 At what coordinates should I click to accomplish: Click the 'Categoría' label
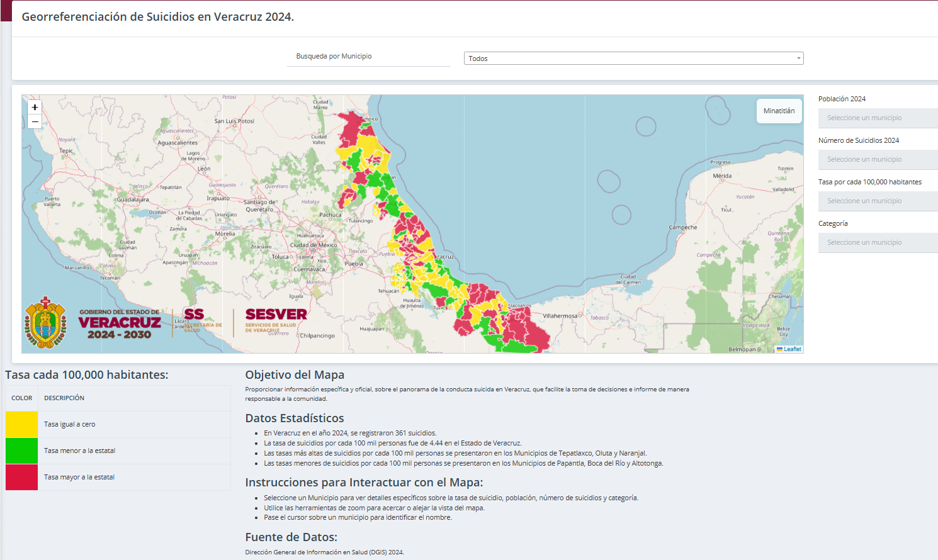tap(833, 223)
